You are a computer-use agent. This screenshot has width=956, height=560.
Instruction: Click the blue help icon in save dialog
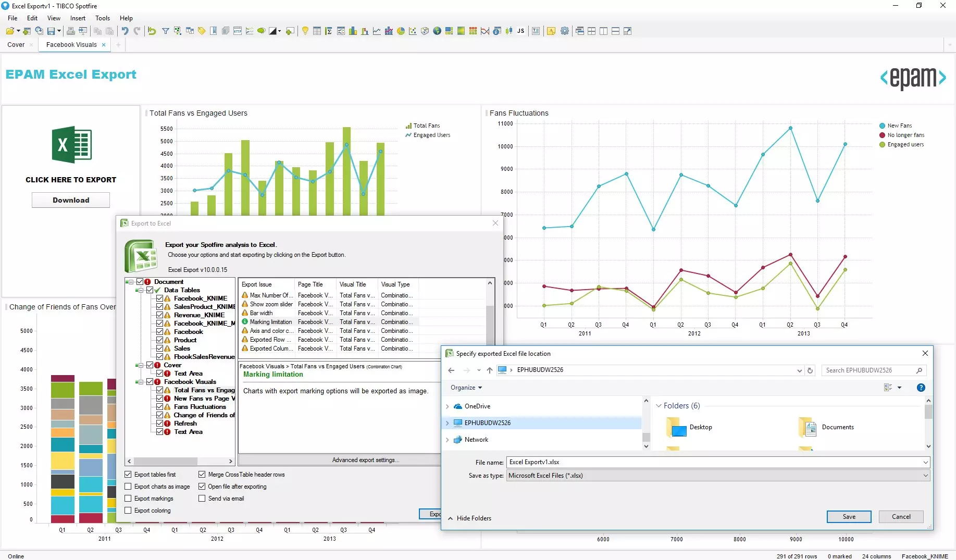coord(921,388)
